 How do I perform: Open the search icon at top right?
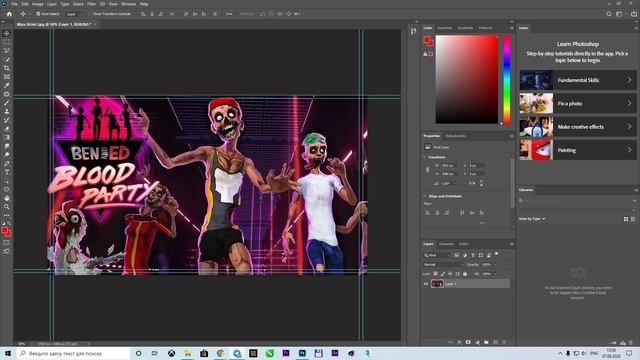609,14
